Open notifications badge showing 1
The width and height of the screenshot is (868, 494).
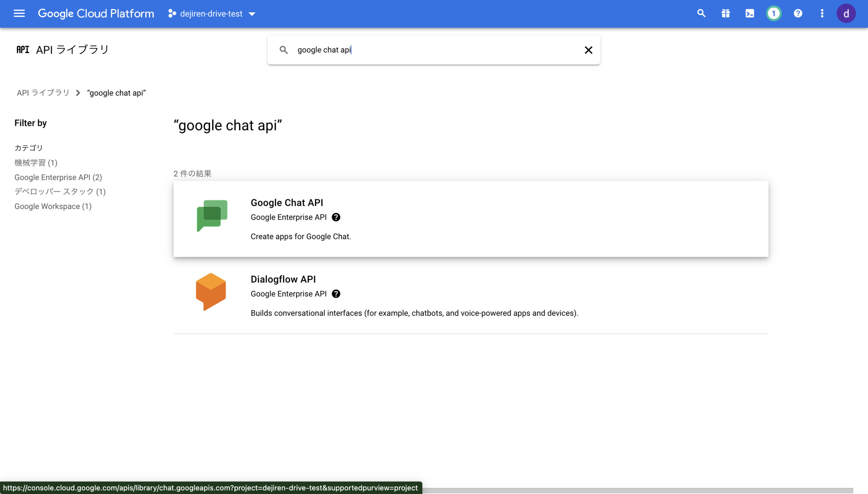click(774, 14)
